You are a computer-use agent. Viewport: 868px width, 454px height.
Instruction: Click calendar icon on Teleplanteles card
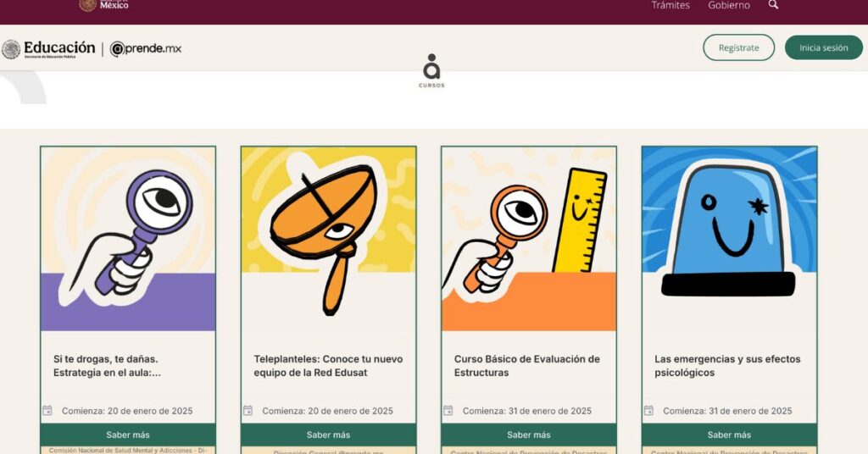click(248, 410)
